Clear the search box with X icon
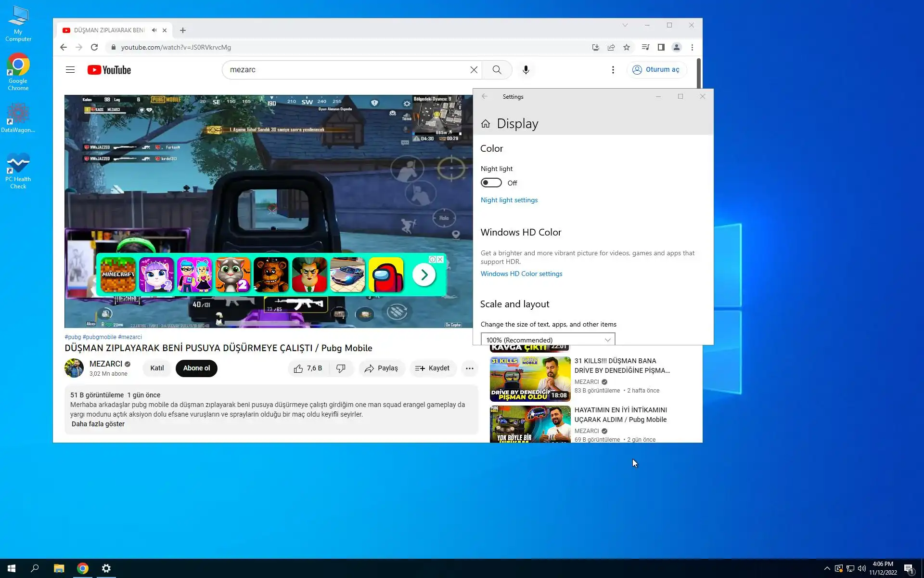 pyautogui.click(x=474, y=70)
